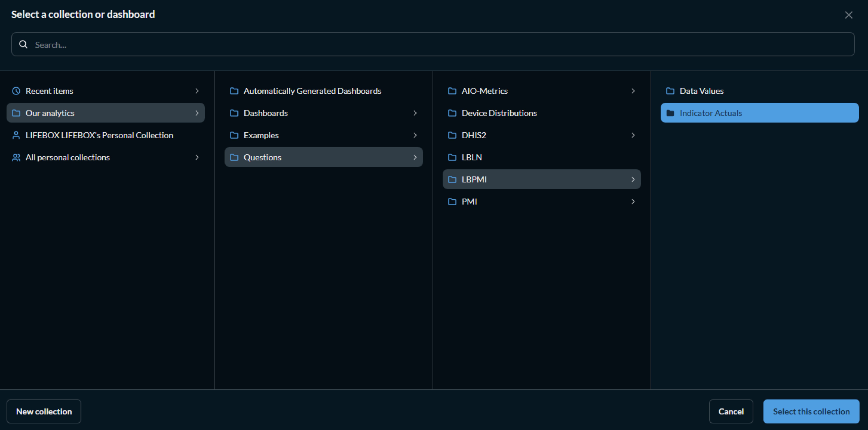Screen dimensions: 868x430
Task: Click the folder icon beside Device Distributions
Action: click(452, 113)
